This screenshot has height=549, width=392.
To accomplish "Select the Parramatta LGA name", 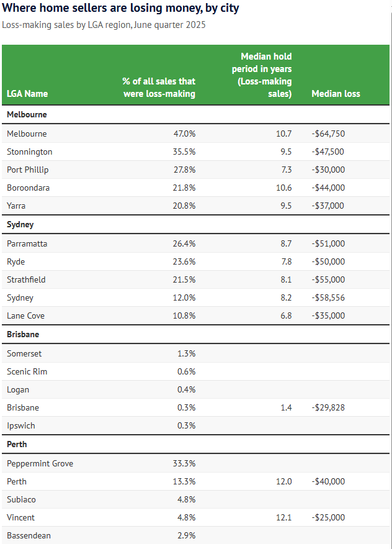I will [27, 243].
